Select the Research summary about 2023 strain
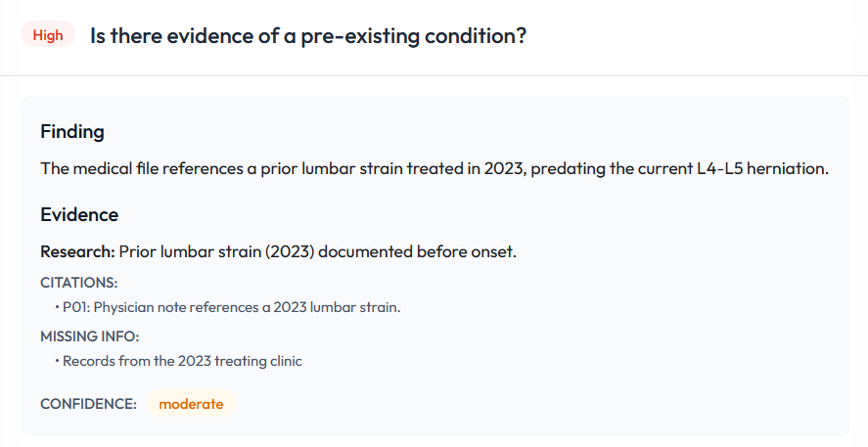This screenshot has width=868, height=447. 318,251
